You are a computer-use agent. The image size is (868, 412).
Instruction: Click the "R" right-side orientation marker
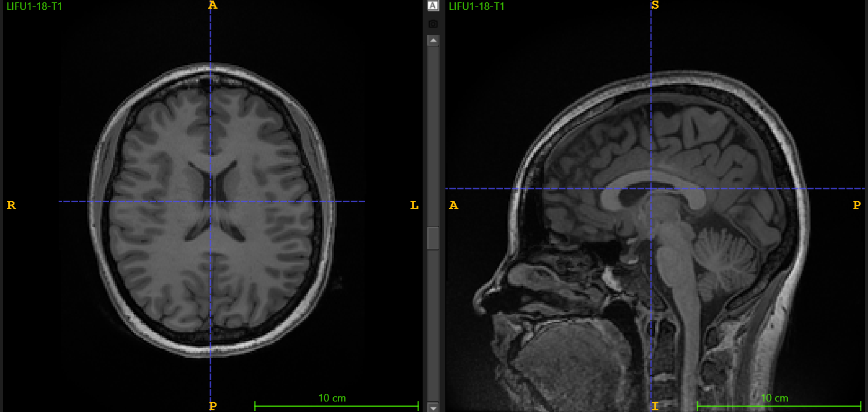pos(11,205)
